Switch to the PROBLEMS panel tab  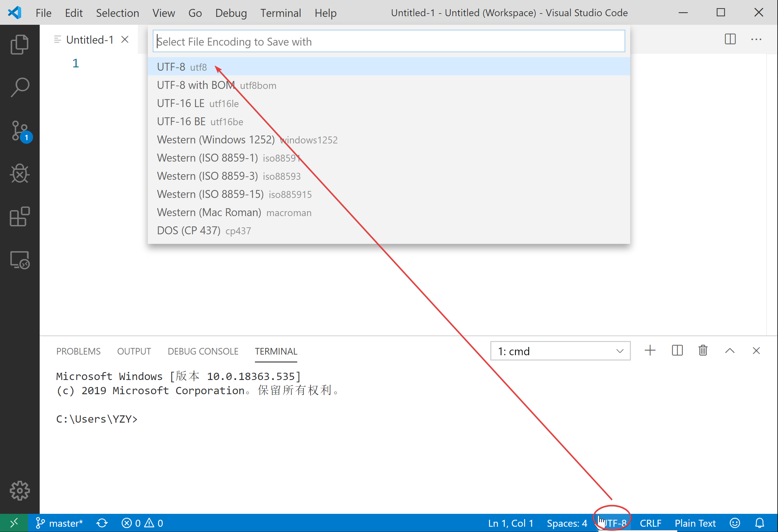click(78, 351)
